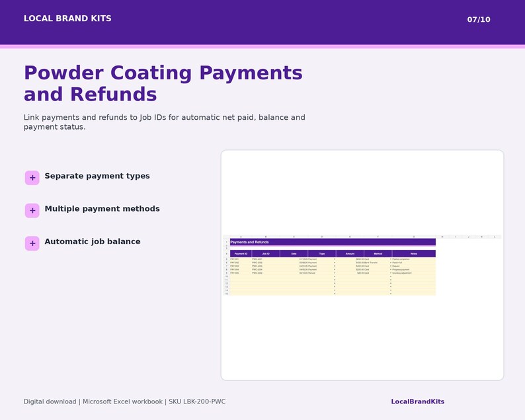The image size is (525, 420).
Task: Click the plus icon beside Automatic job balance
Action: pyautogui.click(x=32, y=243)
